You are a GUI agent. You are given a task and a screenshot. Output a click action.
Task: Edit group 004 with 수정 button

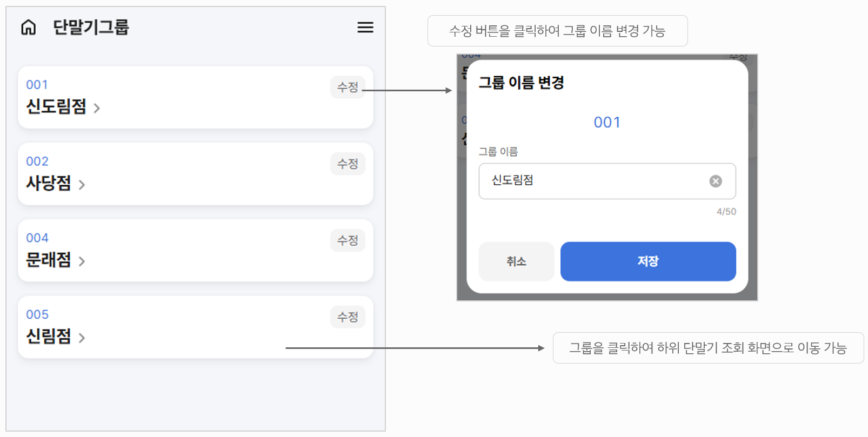348,240
